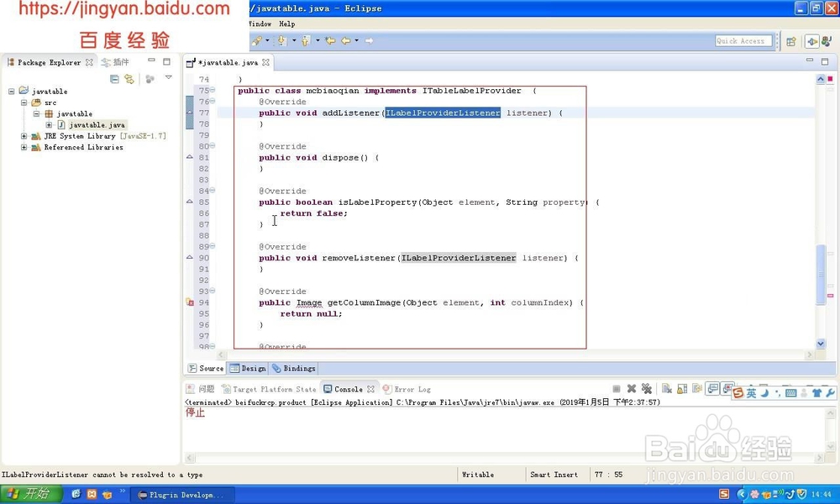Minimize the Package Explorer panel
840x504 pixels.
coord(151,61)
